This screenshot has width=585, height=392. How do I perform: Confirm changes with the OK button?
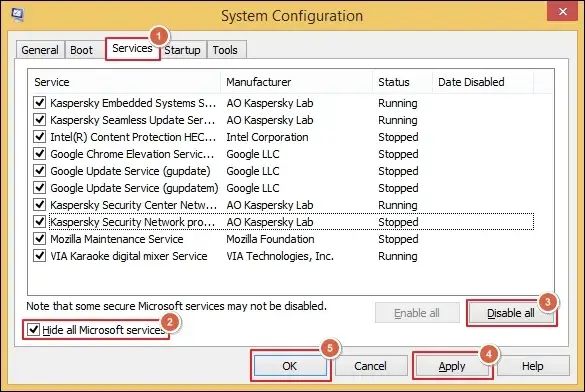pyautogui.click(x=290, y=366)
